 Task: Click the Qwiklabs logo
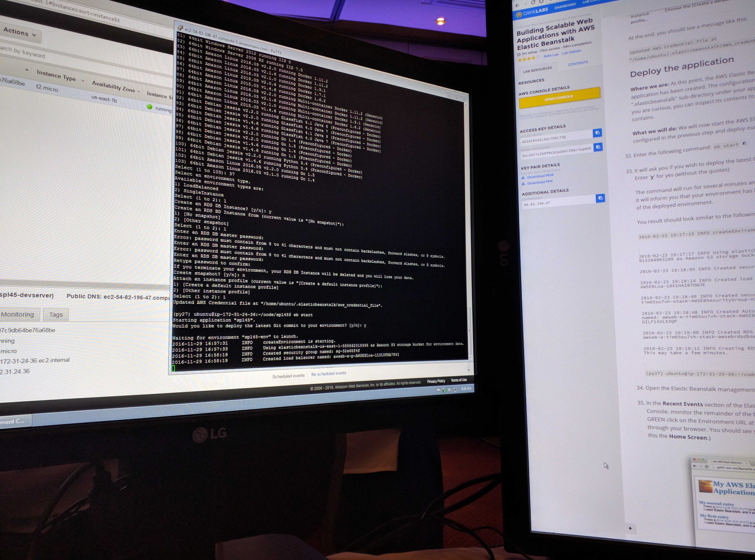[532, 12]
